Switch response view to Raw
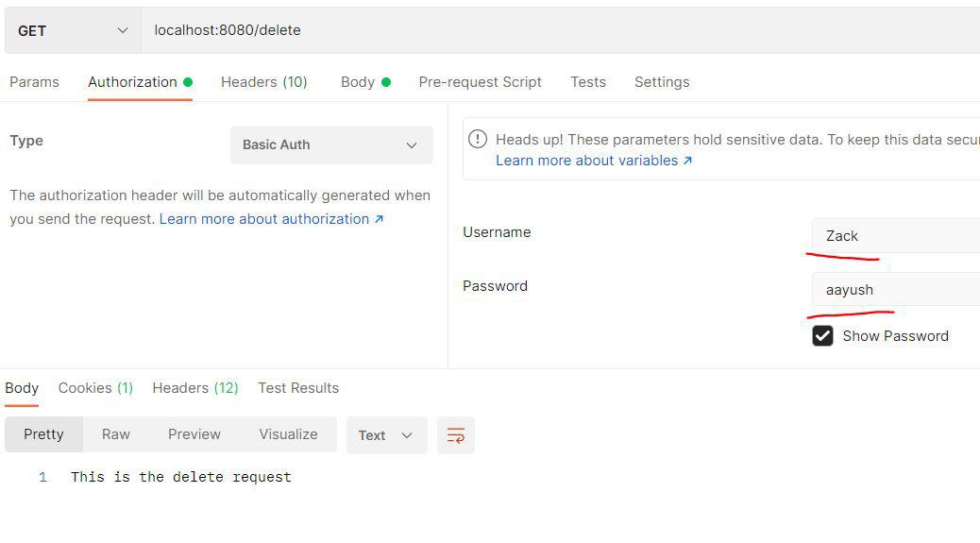The width and height of the screenshot is (980, 543). pos(115,434)
